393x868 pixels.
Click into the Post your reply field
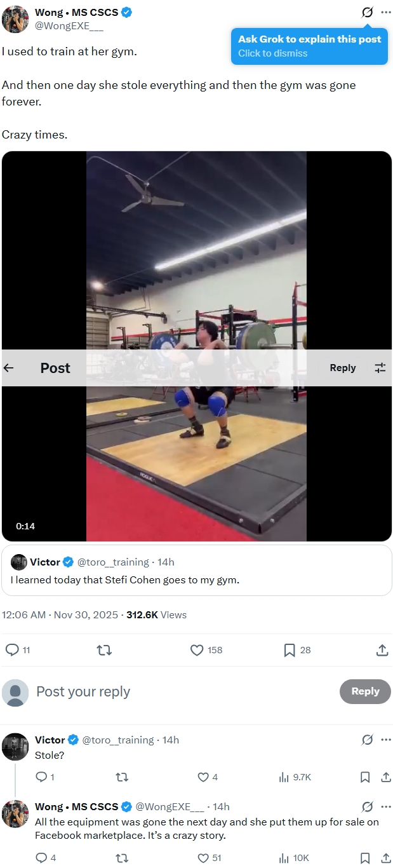click(x=178, y=691)
